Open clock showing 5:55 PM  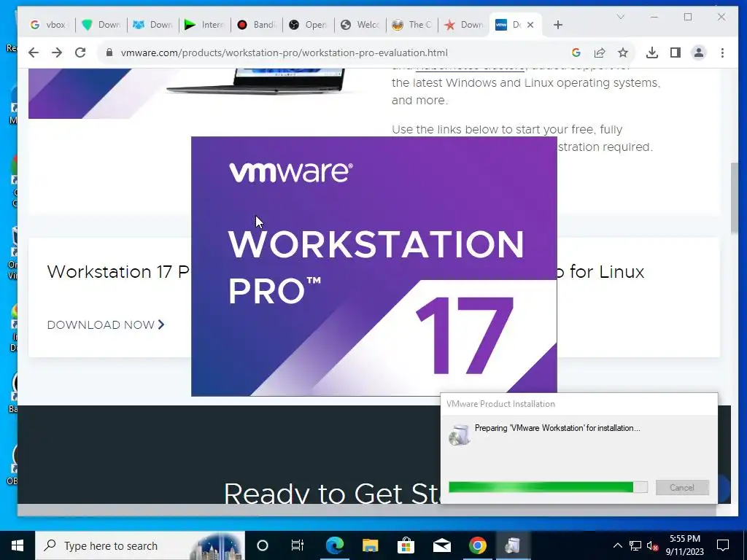[x=684, y=545]
